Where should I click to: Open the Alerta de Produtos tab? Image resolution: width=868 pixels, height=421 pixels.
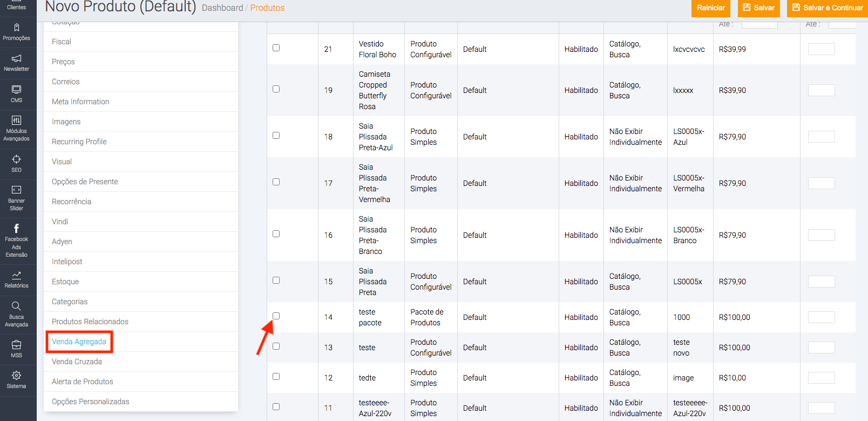[141, 382]
